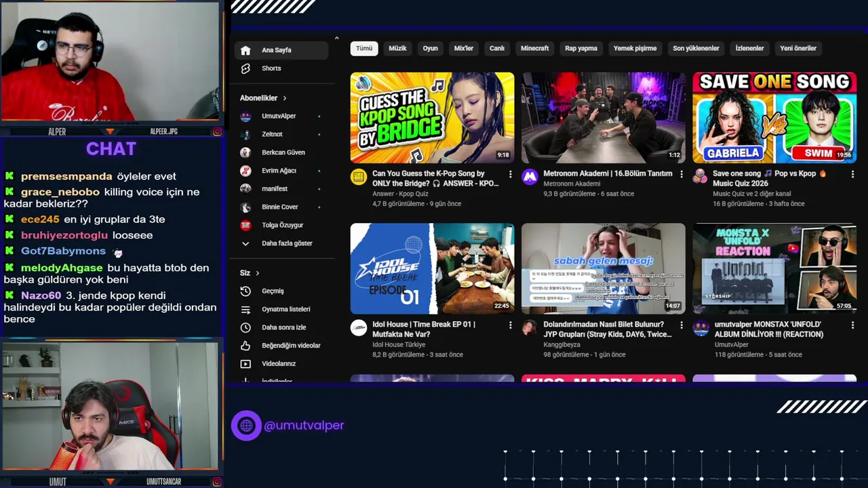Open Metronom Akademi channel avatar

pyautogui.click(x=530, y=178)
